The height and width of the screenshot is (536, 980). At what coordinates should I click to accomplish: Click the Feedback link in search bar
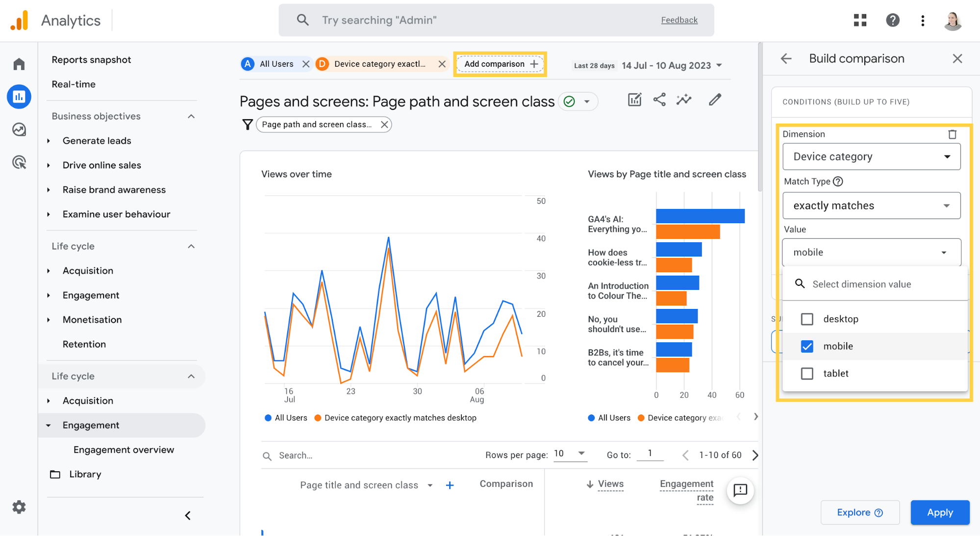pyautogui.click(x=679, y=20)
